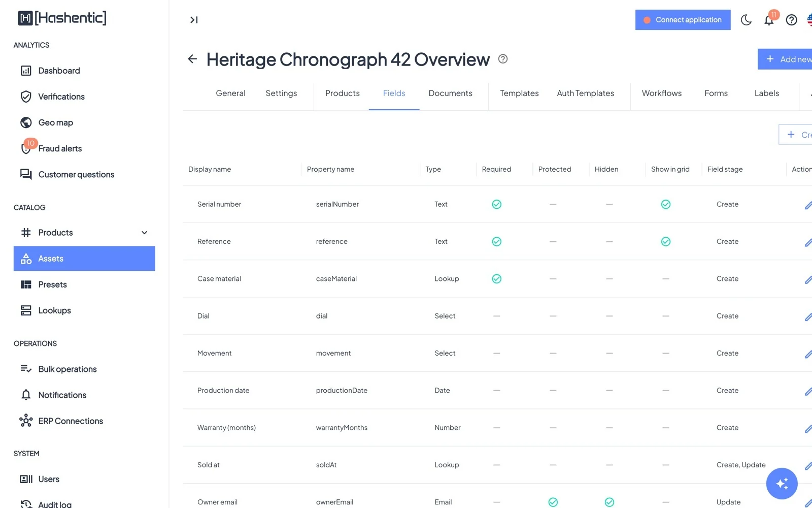
Task: Switch to the General tab
Action: pyautogui.click(x=230, y=93)
